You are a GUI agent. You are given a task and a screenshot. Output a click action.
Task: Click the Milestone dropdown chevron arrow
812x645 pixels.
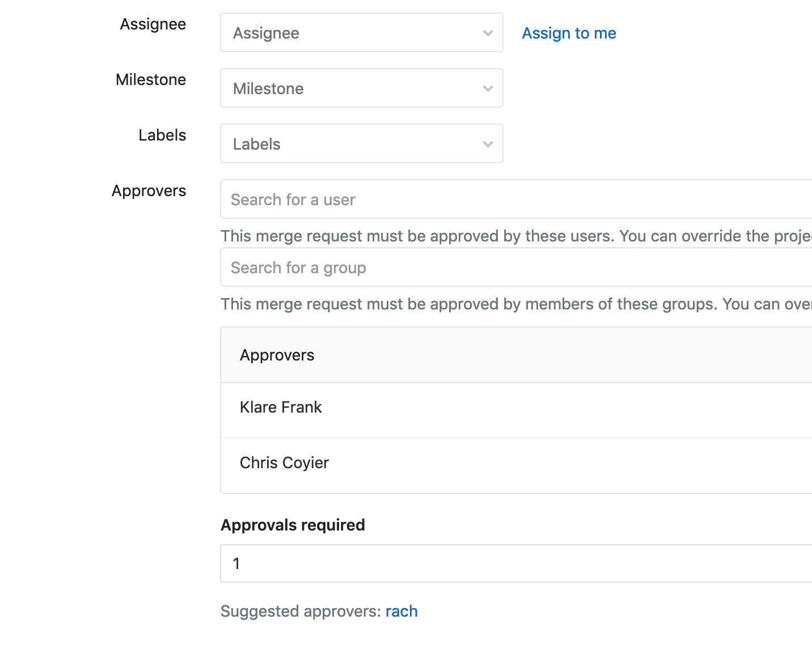click(x=488, y=88)
